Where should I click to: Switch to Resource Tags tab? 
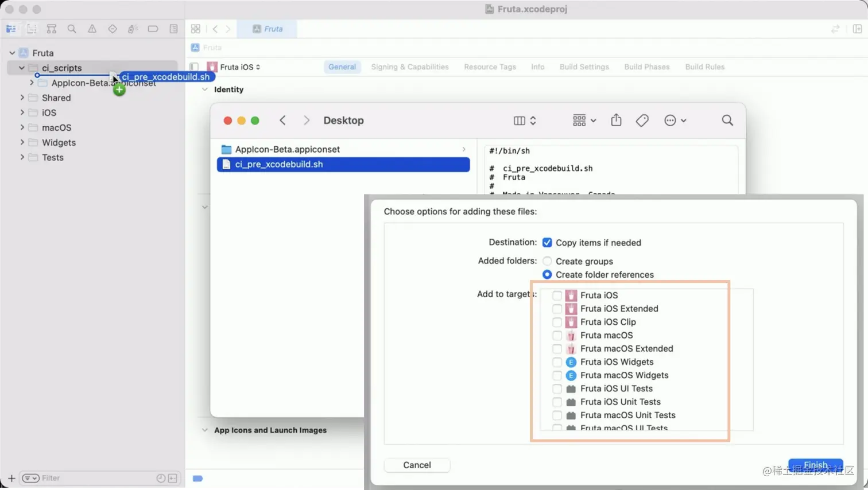(x=490, y=67)
